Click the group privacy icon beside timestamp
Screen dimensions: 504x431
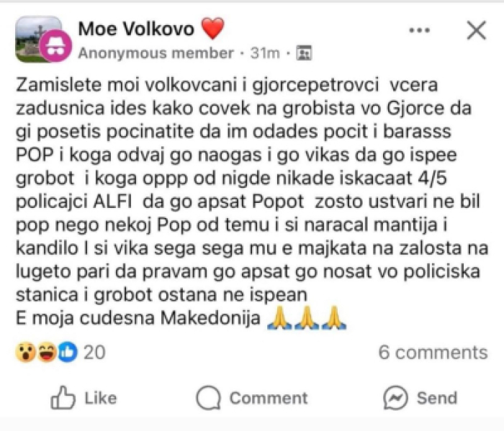coord(304,53)
